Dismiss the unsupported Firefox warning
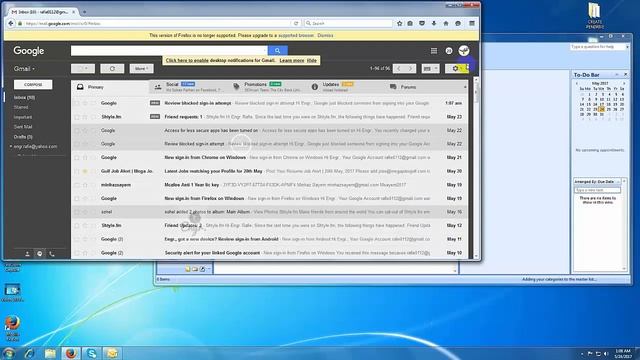The height and width of the screenshot is (360, 640). (x=325, y=36)
